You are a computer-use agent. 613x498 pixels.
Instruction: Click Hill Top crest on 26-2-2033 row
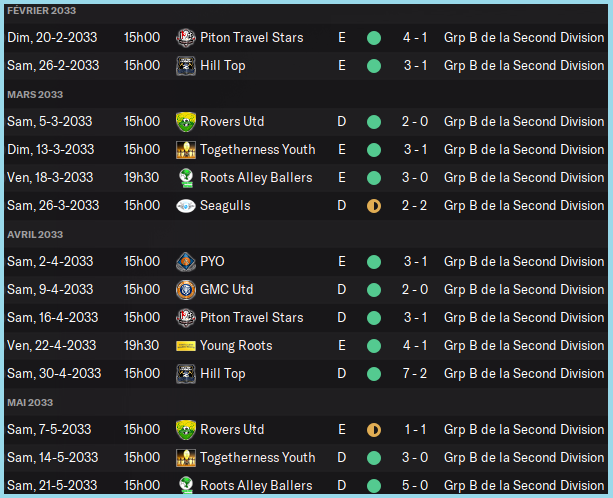tap(185, 66)
